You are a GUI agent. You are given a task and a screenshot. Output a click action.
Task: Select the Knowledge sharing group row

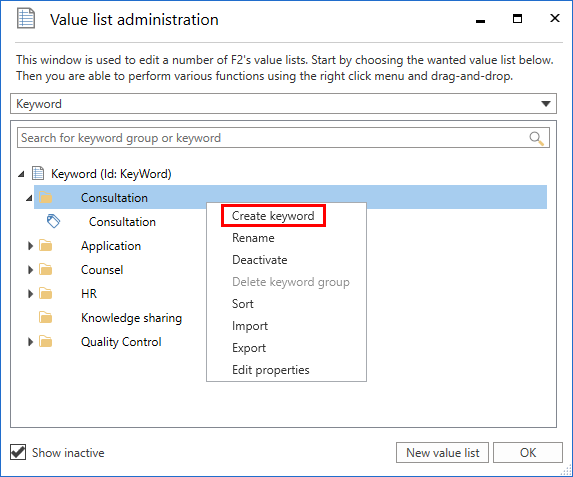(131, 318)
